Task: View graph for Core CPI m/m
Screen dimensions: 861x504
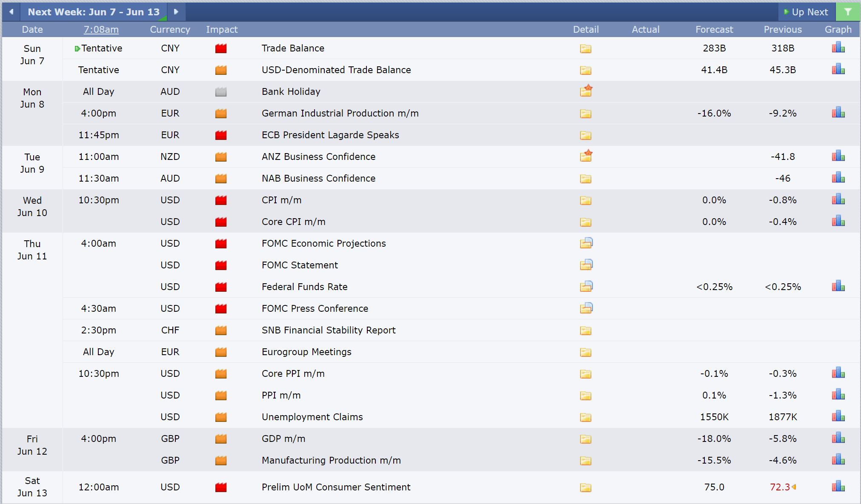Action: [x=838, y=221]
